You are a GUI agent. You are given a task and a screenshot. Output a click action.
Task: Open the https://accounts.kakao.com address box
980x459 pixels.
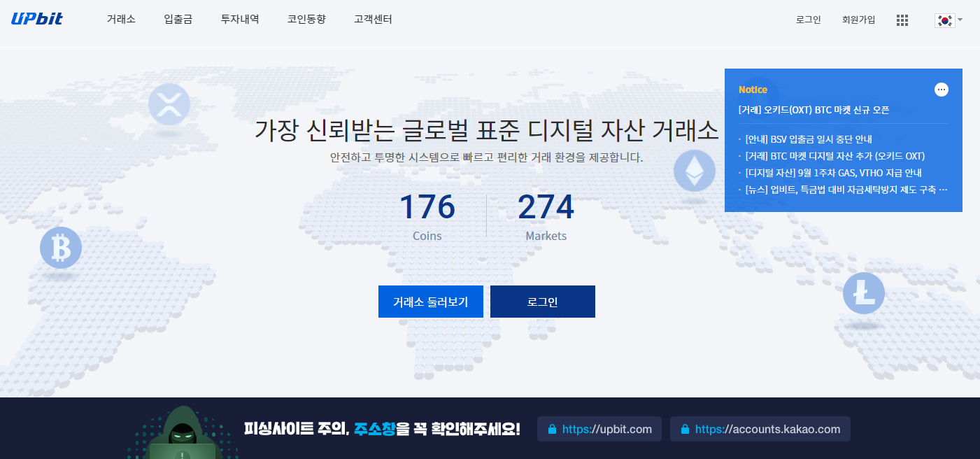point(760,429)
